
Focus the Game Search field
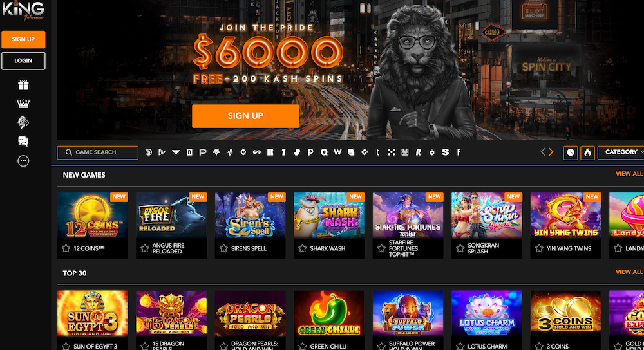(98, 152)
